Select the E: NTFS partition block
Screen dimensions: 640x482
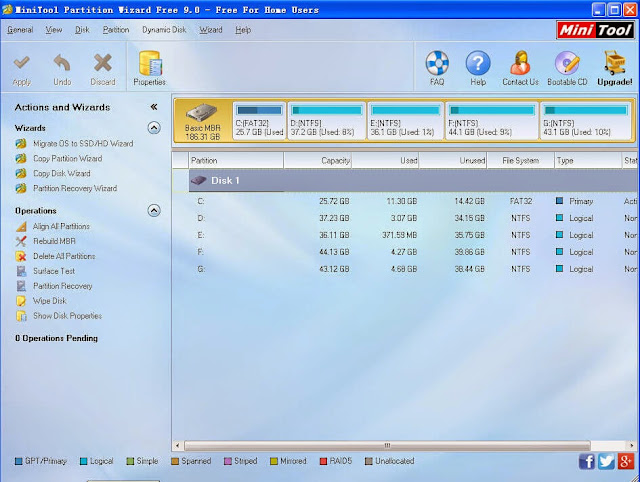(405, 121)
